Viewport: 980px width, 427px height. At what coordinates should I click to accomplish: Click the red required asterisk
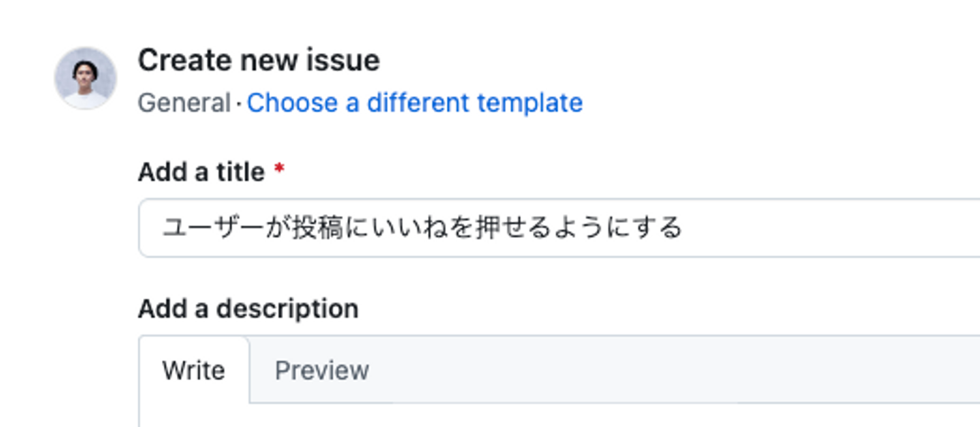279,171
